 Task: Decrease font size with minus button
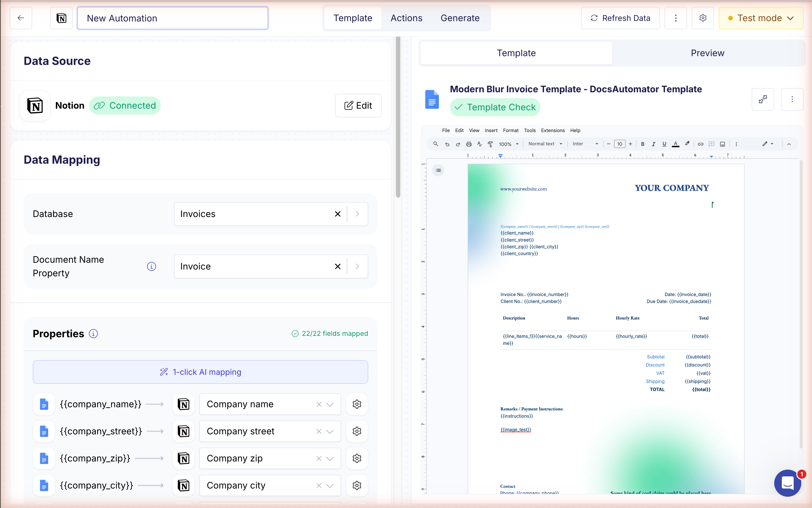608,144
